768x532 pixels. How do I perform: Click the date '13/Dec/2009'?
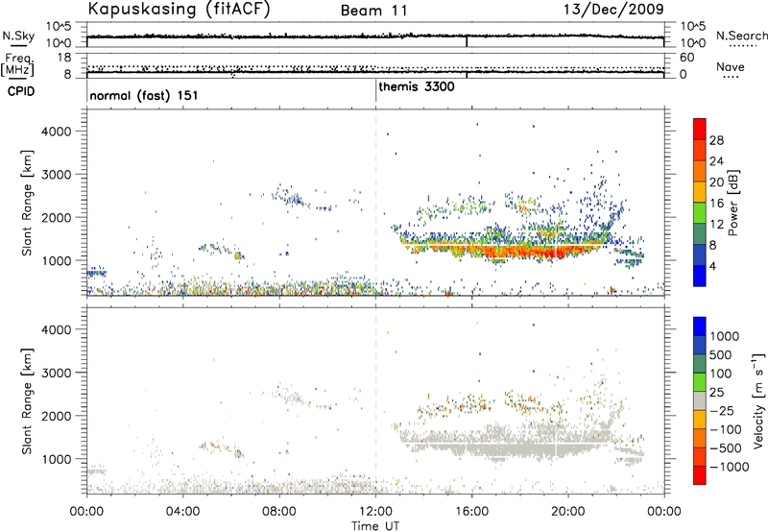613,10
